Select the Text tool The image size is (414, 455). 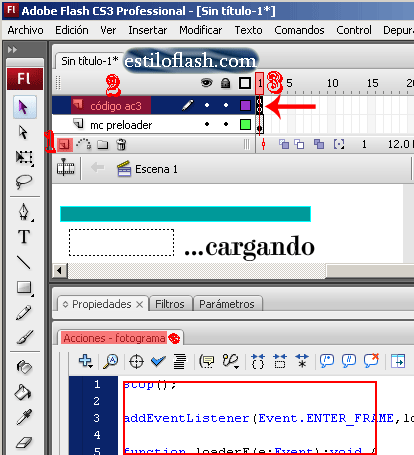(24, 237)
